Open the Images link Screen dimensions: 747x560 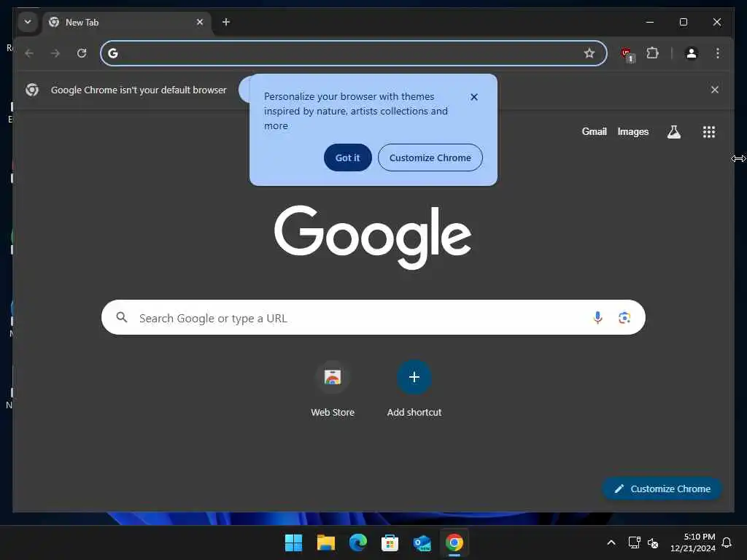(632, 131)
